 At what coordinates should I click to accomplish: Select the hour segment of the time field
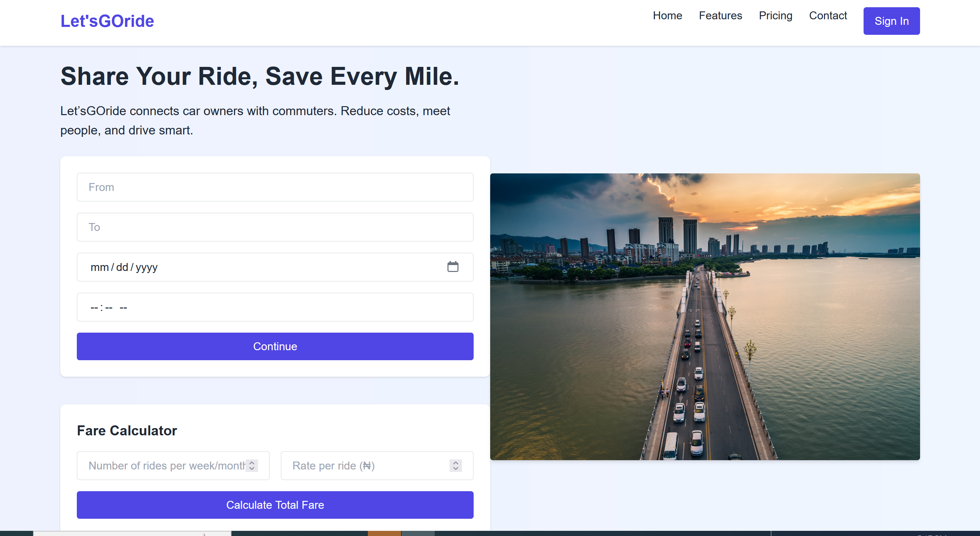click(94, 307)
